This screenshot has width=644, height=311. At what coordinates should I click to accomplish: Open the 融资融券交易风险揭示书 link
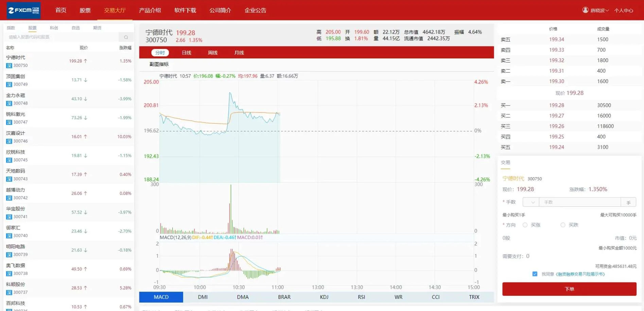pos(581,274)
